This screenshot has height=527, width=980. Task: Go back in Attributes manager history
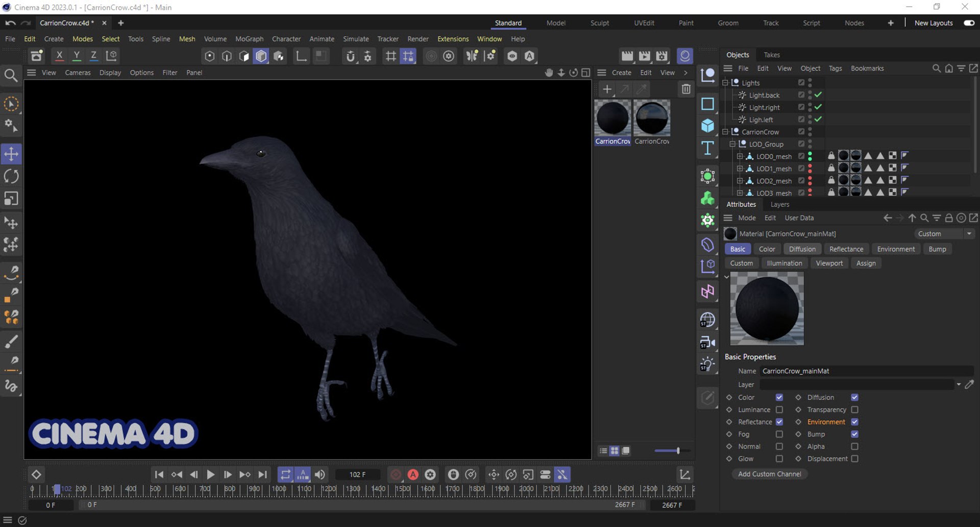888,218
